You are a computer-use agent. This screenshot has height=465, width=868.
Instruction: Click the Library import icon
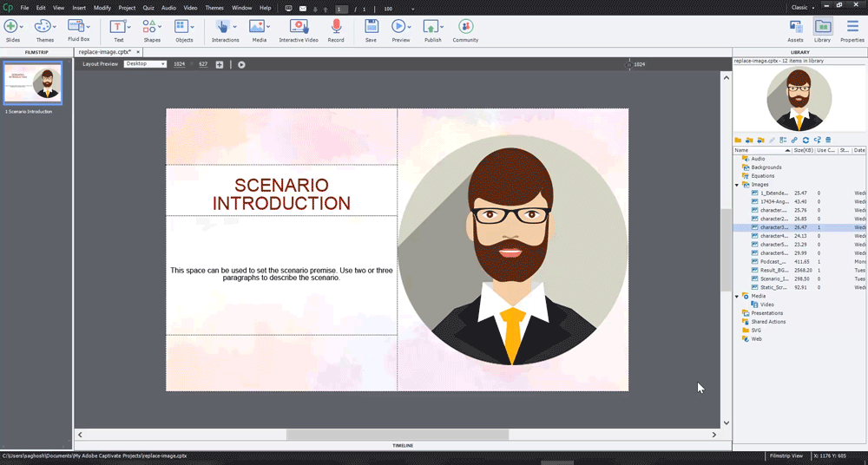(x=749, y=140)
